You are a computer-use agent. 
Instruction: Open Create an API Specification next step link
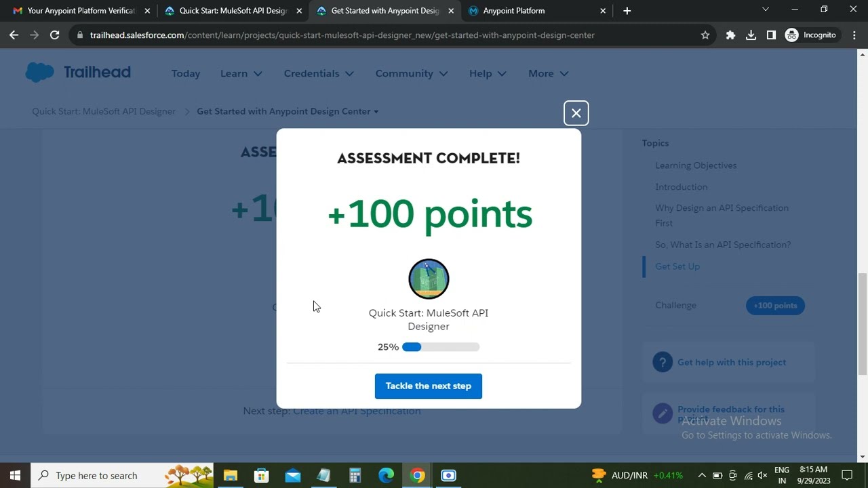(357, 411)
